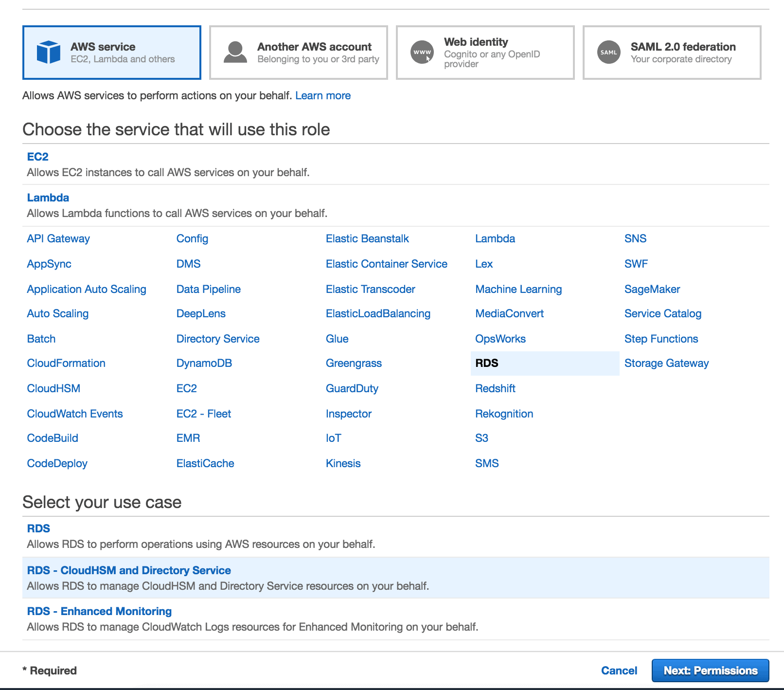
Task: Choose SageMaker service
Action: [652, 289]
